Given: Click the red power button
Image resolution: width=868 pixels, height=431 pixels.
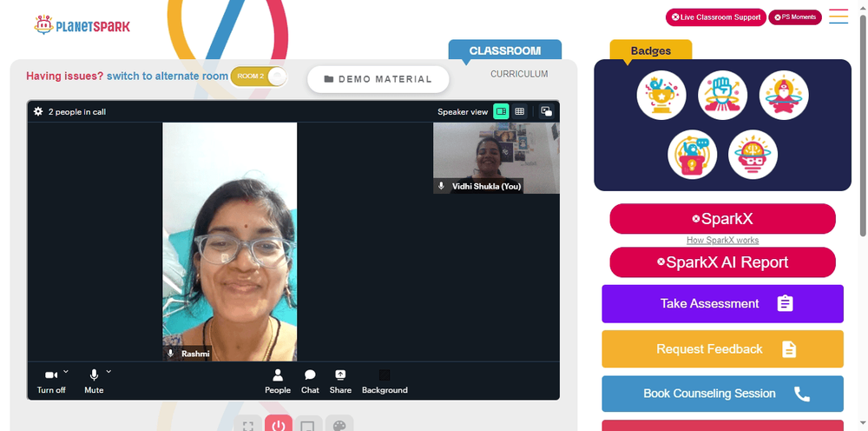Looking at the screenshot, I should pyautogui.click(x=279, y=425).
